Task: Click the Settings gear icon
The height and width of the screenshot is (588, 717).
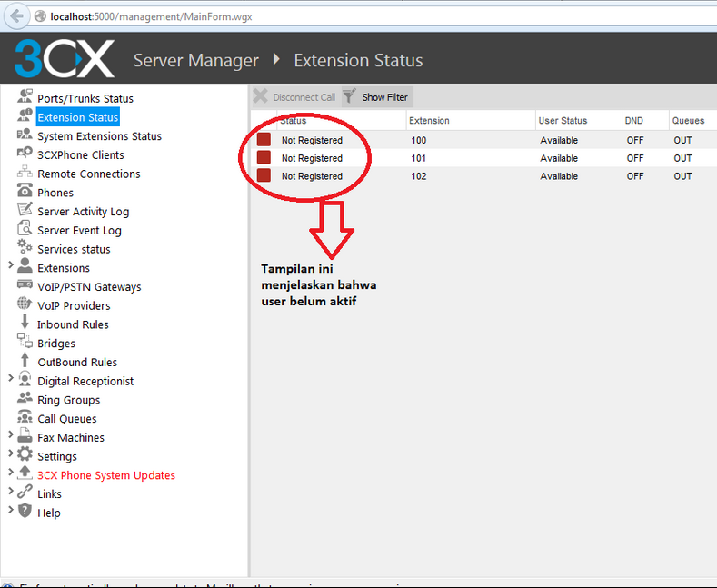Action: 25,454
